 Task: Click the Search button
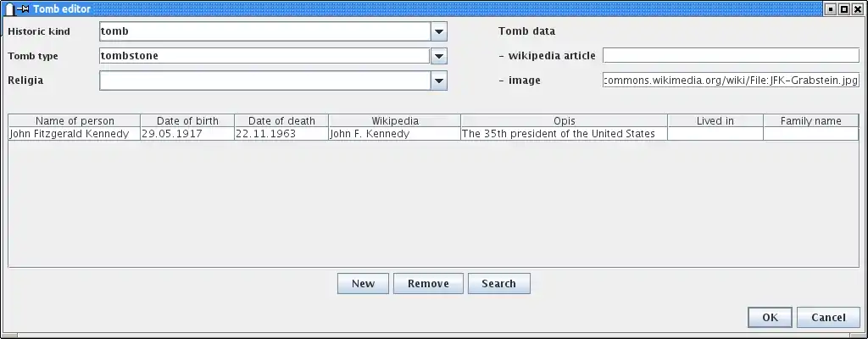(498, 283)
